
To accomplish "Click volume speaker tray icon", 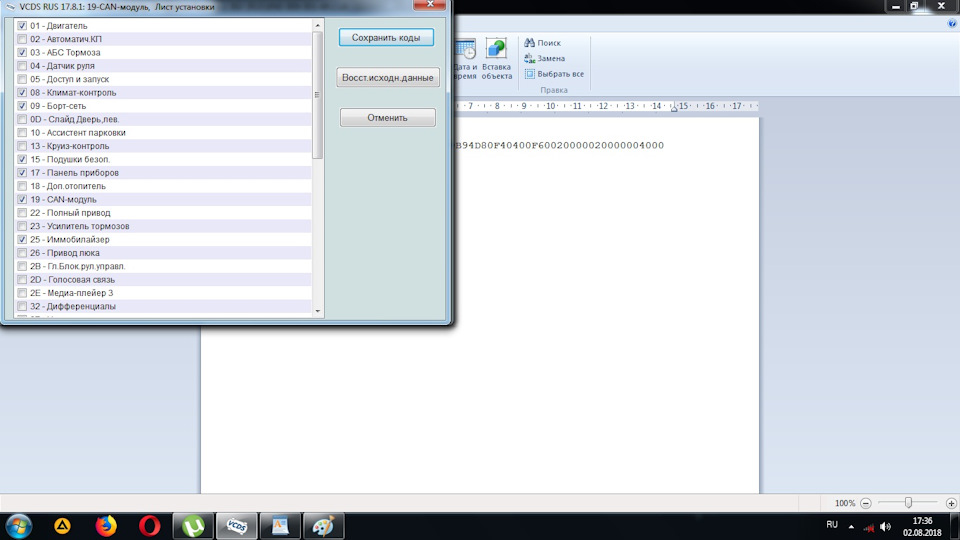I will (x=885, y=527).
